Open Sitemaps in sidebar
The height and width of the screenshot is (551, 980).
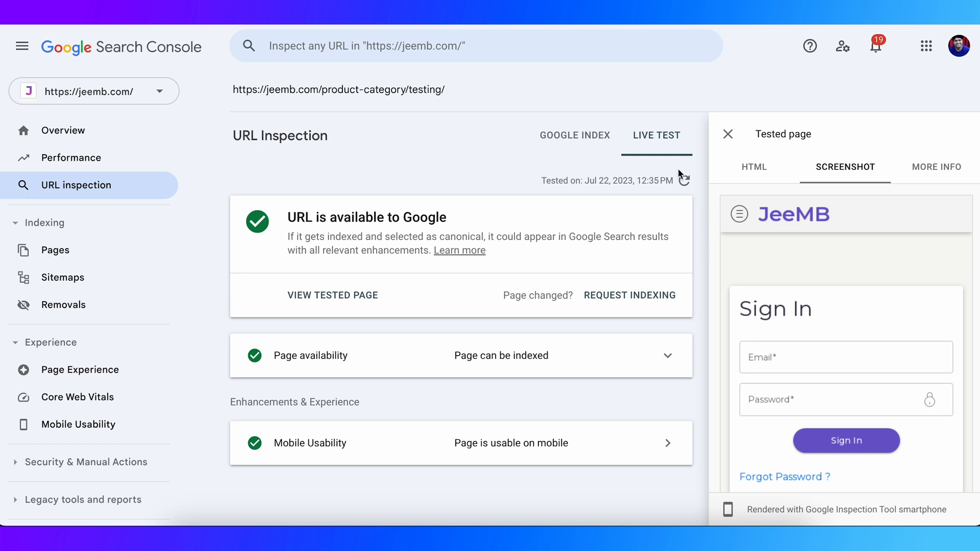pyautogui.click(x=63, y=278)
